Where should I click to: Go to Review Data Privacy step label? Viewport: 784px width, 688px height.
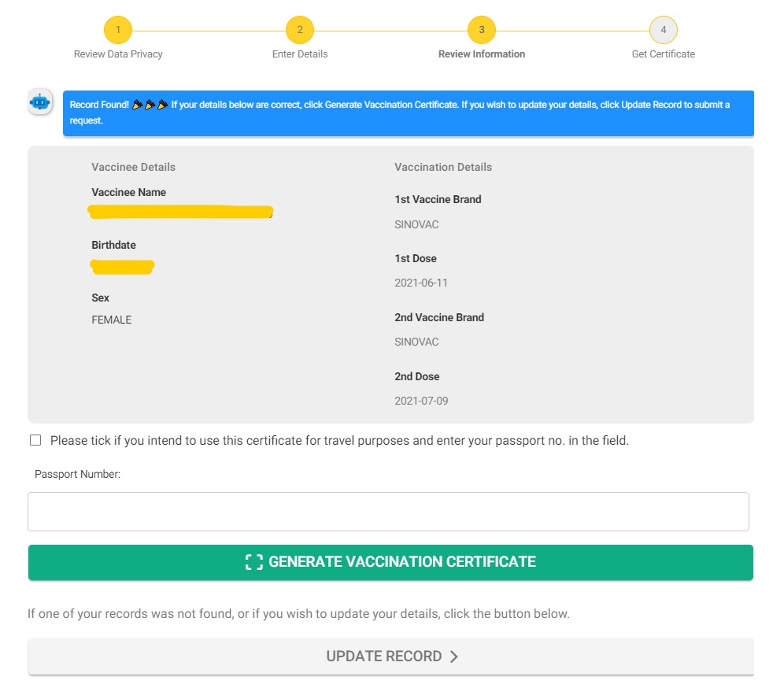118,54
